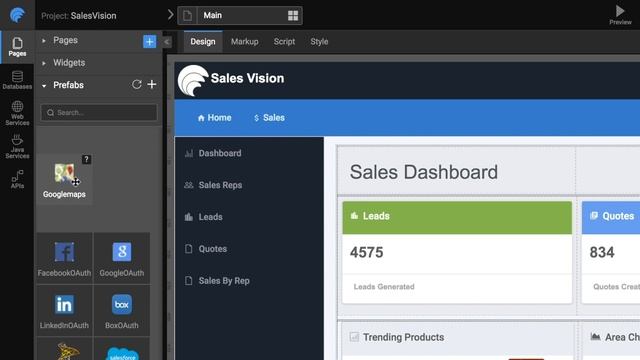The width and height of the screenshot is (640, 360).
Task: Select the GoogleOAuth prefab
Action: (122, 258)
